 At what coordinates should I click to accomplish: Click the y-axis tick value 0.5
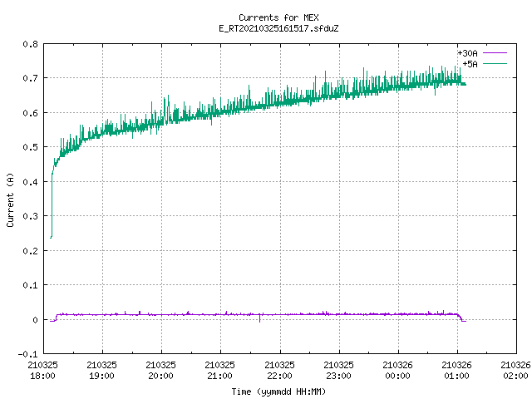pos(30,147)
